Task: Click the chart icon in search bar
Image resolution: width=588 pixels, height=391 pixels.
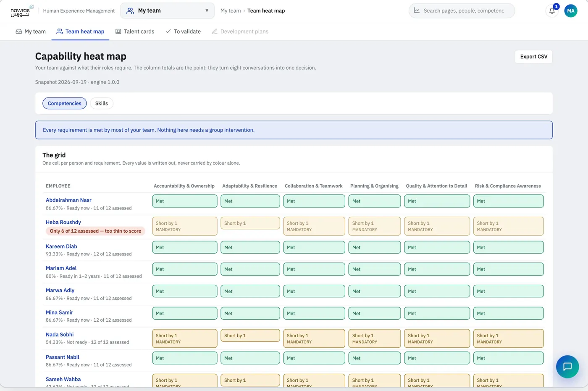Action: tap(417, 10)
